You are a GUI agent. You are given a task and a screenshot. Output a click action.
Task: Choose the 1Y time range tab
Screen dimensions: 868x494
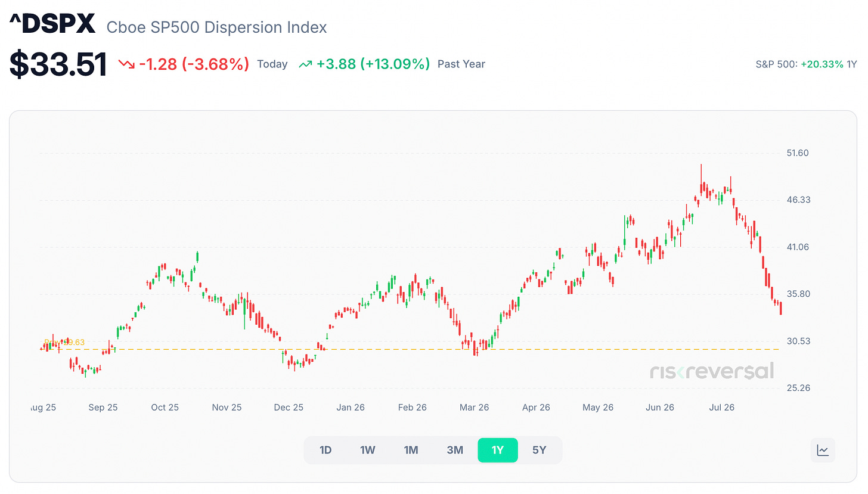(x=498, y=450)
